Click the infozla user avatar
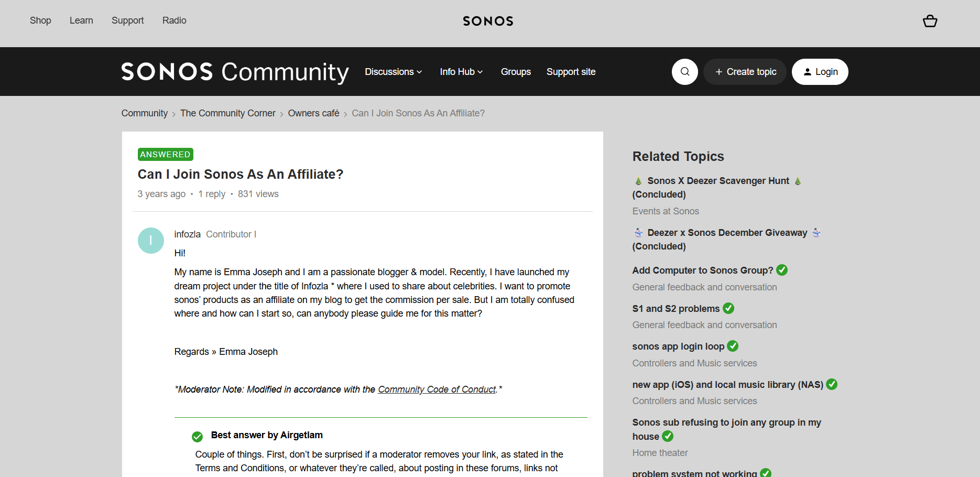 point(151,241)
